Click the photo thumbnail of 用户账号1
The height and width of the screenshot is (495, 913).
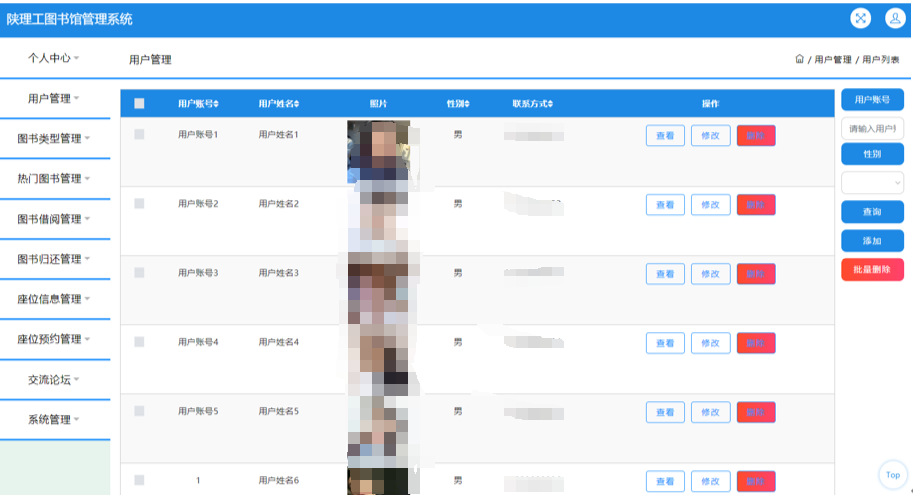pyautogui.click(x=378, y=151)
